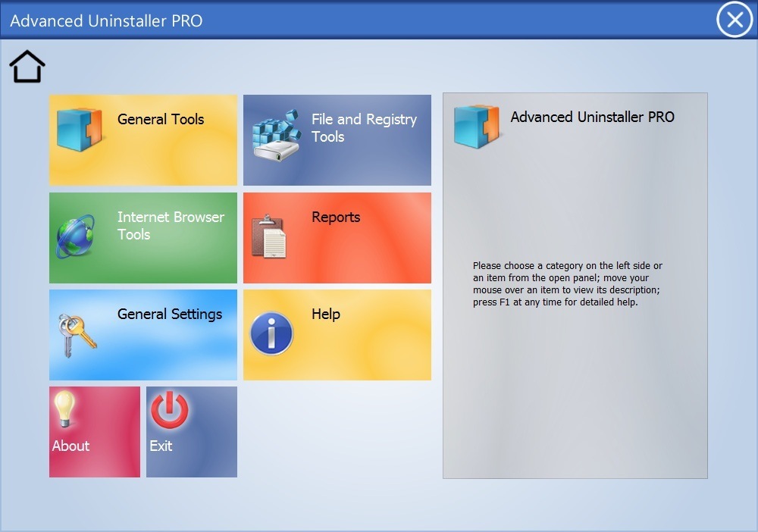Viewport: 758px width, 532px height.
Task: Open General Settings
Action: click(x=143, y=334)
